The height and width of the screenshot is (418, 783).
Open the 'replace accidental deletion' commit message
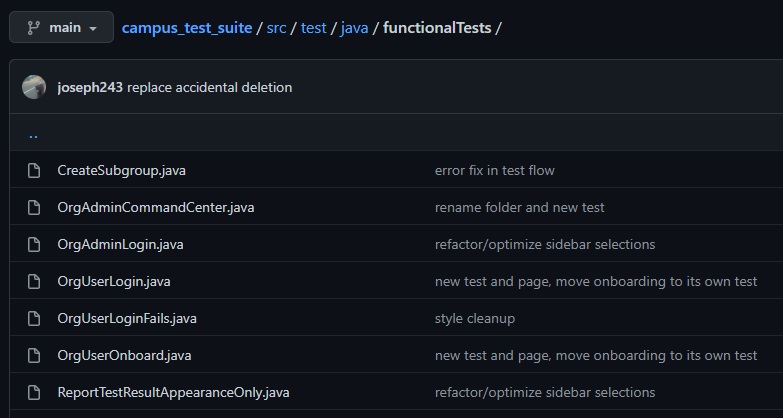[209, 87]
